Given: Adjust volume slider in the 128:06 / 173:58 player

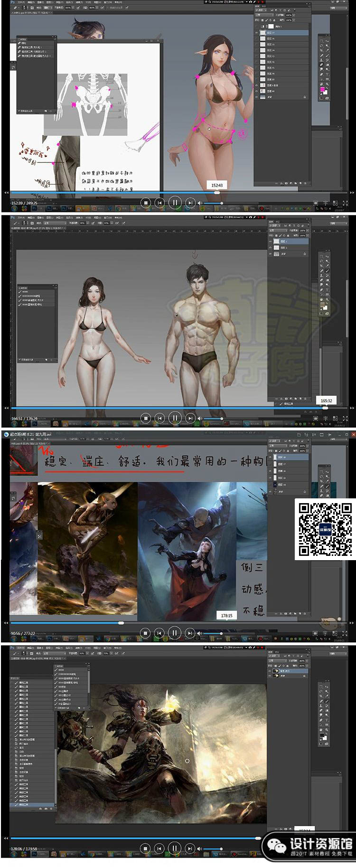Looking at the screenshot, I should click(x=214, y=849).
